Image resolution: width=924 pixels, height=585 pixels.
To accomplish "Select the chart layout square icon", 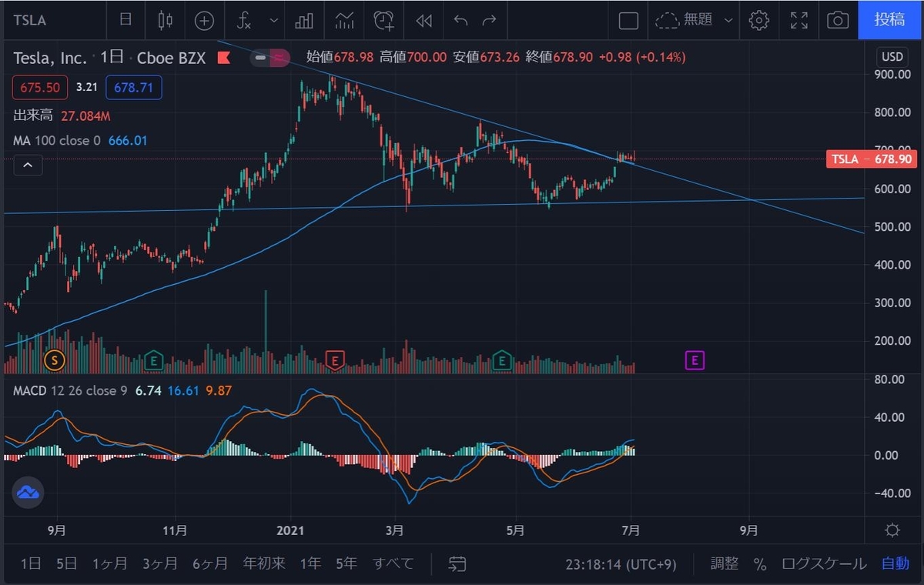I will [x=628, y=20].
